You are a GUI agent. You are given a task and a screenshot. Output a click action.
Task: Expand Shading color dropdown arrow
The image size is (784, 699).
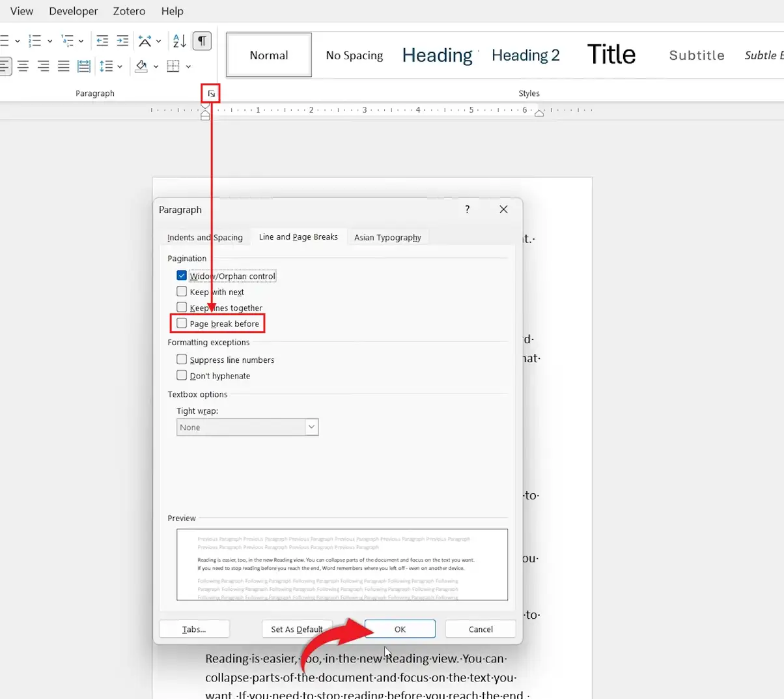[x=156, y=66]
